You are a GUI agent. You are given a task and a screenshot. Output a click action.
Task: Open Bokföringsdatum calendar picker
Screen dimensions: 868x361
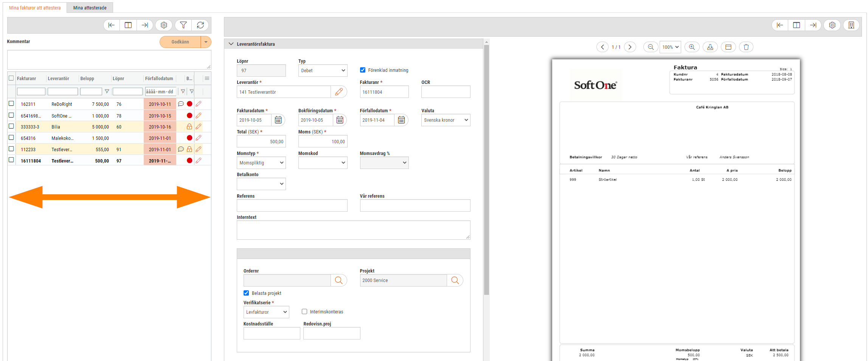[340, 120]
